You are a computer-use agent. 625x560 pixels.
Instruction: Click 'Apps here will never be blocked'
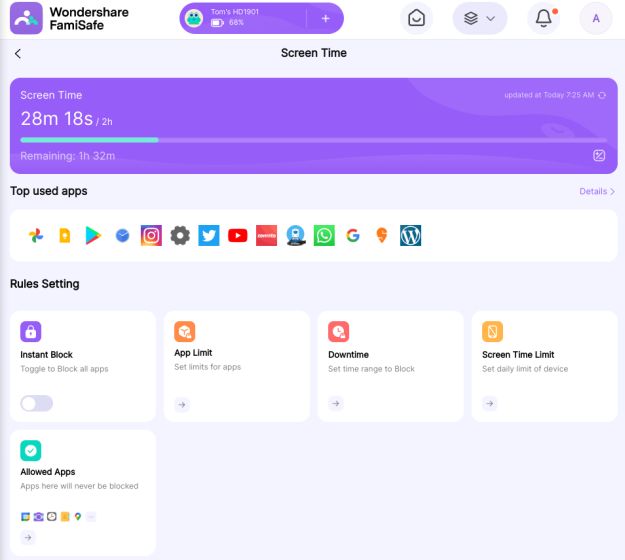click(x=79, y=486)
